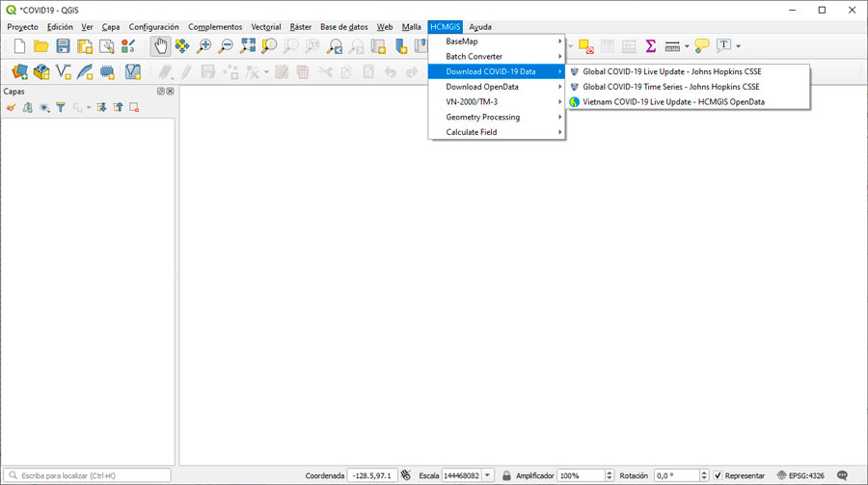Select the text annotation tool
Image resolution: width=868 pixels, height=485 pixels.
tap(723, 46)
